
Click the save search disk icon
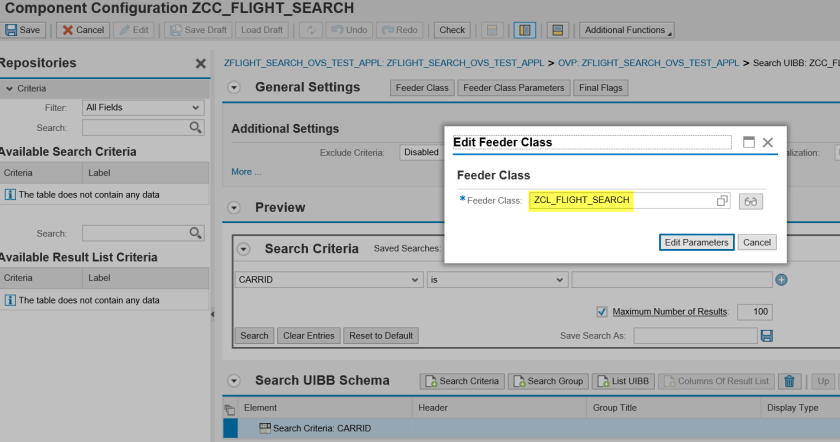(767, 336)
